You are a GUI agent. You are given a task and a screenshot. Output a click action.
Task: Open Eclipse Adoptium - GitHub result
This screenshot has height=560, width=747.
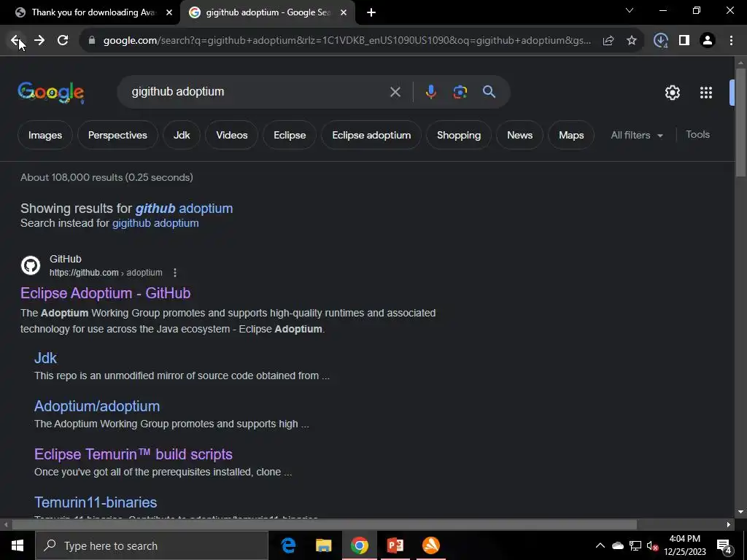[105, 293]
